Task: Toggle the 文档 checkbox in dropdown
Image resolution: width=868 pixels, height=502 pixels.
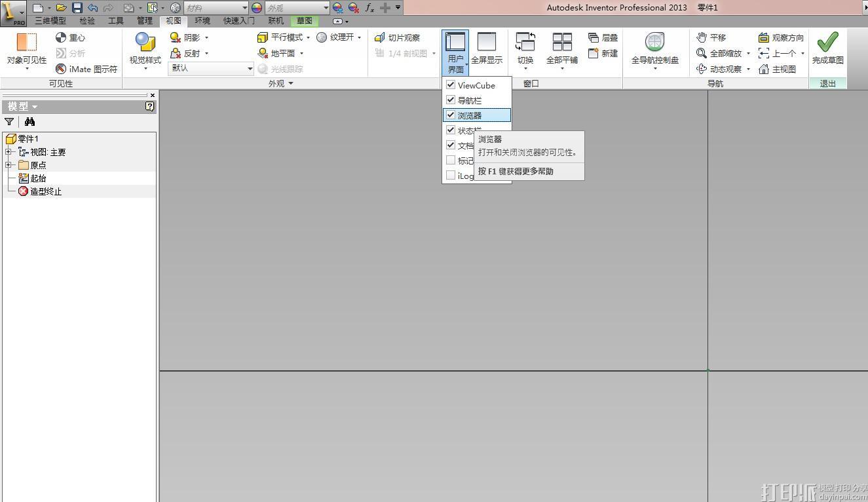Action: [451, 145]
